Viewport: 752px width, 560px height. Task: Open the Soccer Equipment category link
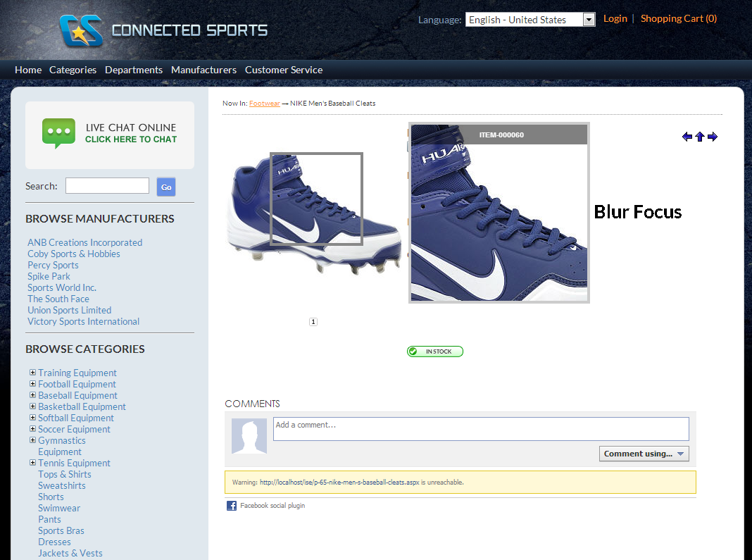coord(75,429)
